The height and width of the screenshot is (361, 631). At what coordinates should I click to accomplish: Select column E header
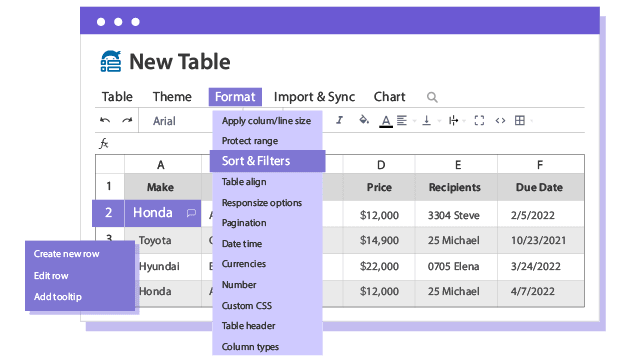pos(456,165)
